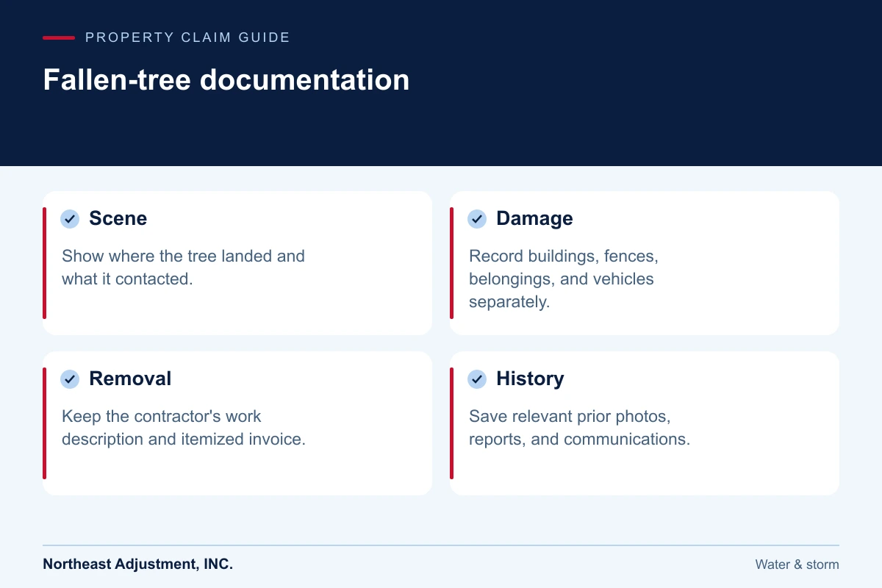Click 'Record buildings, fences' description text
Viewport: 882px width, 588px height.
[564, 279]
